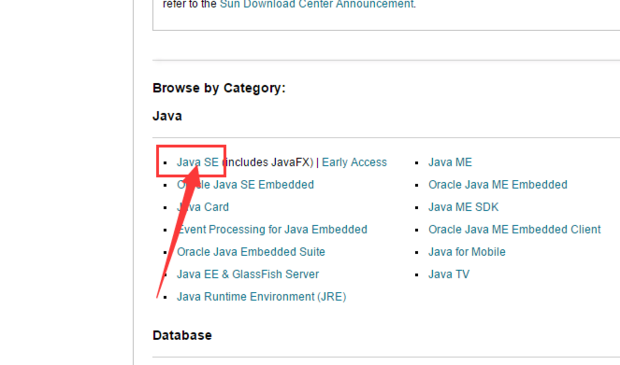Click the Browse by Category heading
Viewport: 620px width, 365px height.
219,88
